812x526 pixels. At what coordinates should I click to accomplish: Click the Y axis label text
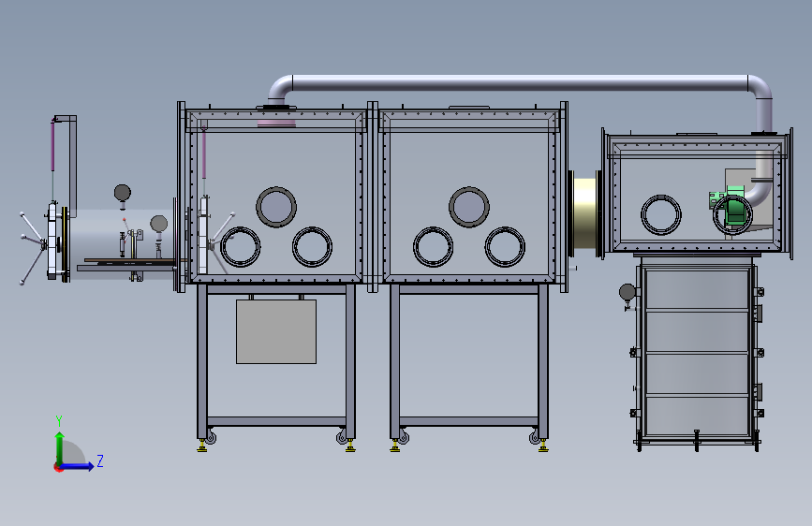pos(59,421)
